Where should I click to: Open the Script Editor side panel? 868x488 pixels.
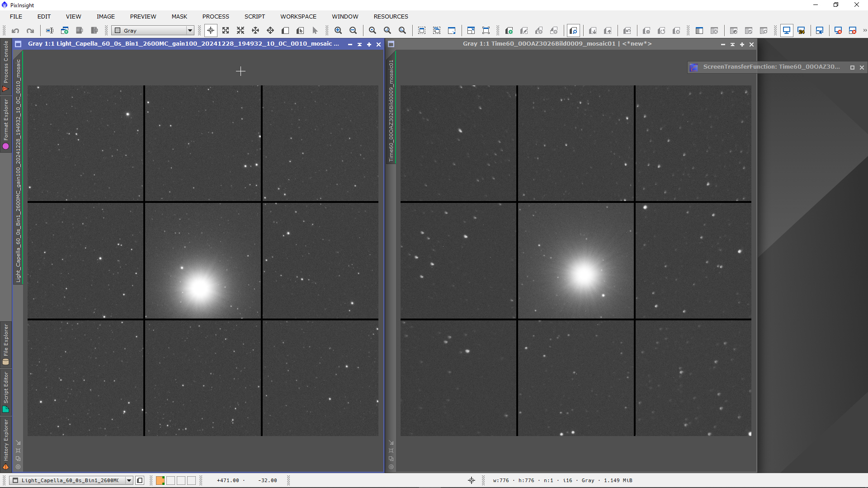[6, 392]
